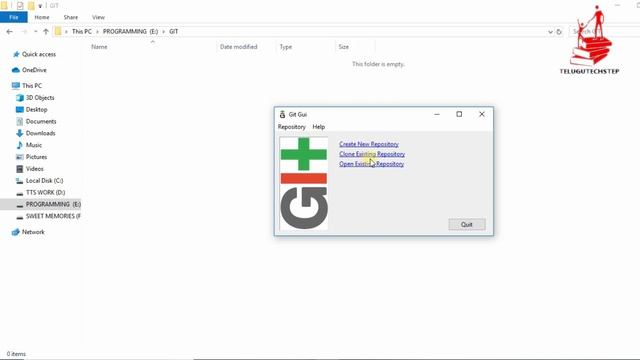This screenshot has width=640, height=360.
Task: Go forward in File Explorer
Action: 24,31
